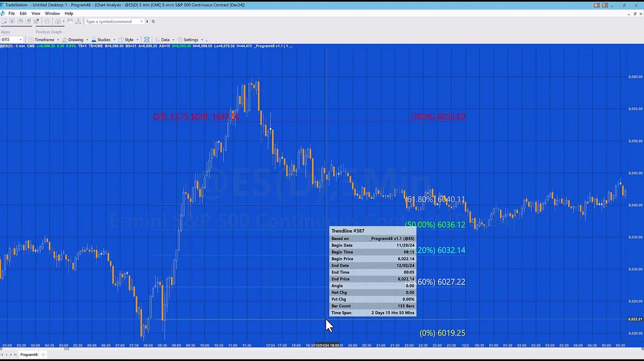Click the Settings button
Screen dimensions: 644x361
(x=188, y=40)
